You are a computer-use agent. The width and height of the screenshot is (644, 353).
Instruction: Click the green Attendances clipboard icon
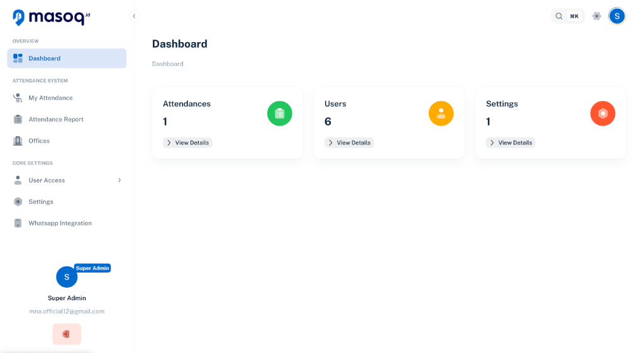pos(280,114)
